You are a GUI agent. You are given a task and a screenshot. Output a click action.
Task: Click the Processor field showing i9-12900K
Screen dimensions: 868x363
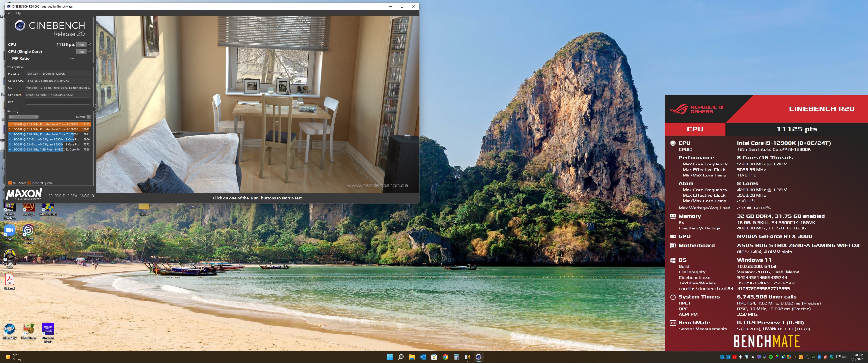tap(58, 73)
